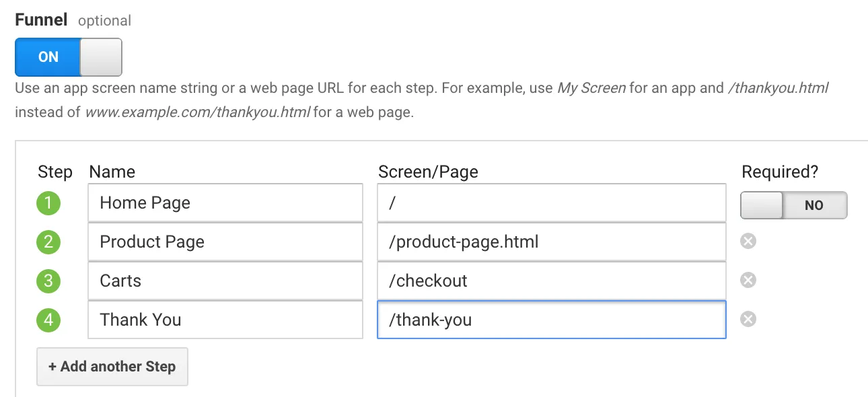Remove the Product Page funnel step

[x=748, y=241]
